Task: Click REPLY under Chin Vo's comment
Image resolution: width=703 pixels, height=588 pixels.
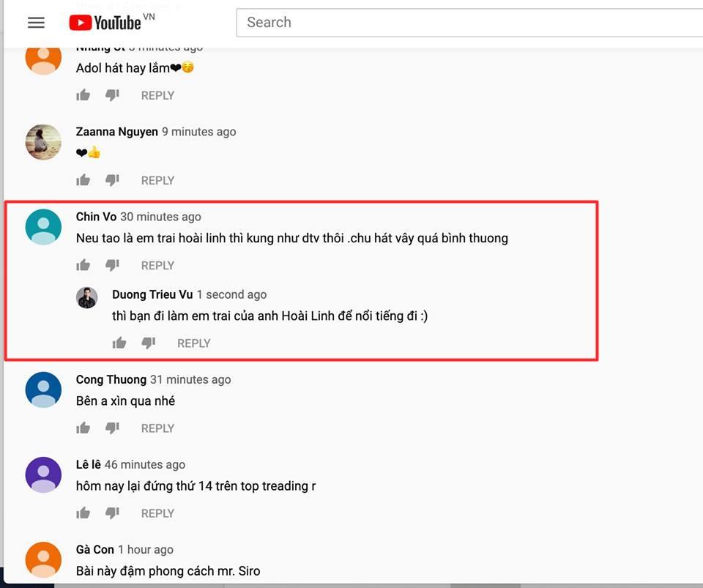Action: (157, 265)
